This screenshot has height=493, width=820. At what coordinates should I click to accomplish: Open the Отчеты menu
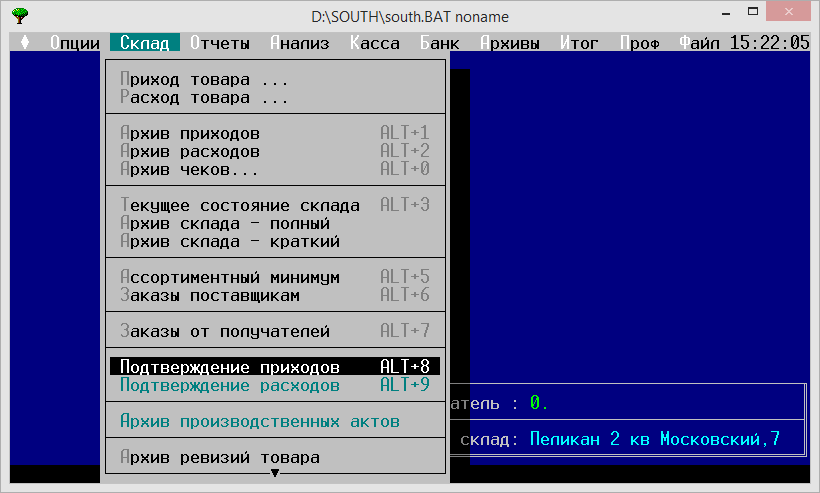[219, 43]
